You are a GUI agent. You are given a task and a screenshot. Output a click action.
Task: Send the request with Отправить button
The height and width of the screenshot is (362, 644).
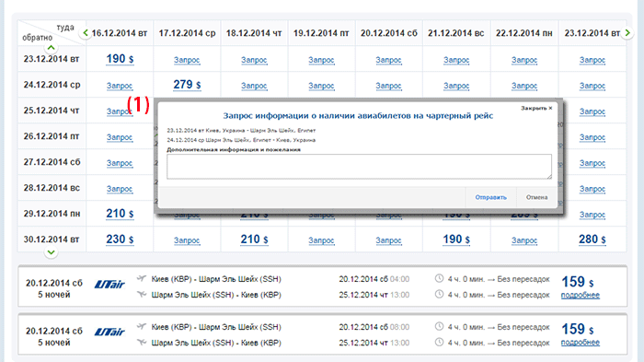coord(490,197)
